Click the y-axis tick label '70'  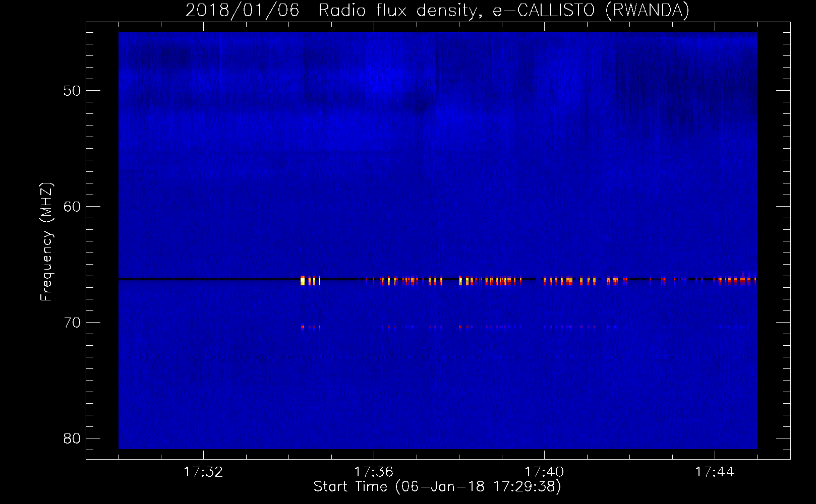click(x=72, y=323)
